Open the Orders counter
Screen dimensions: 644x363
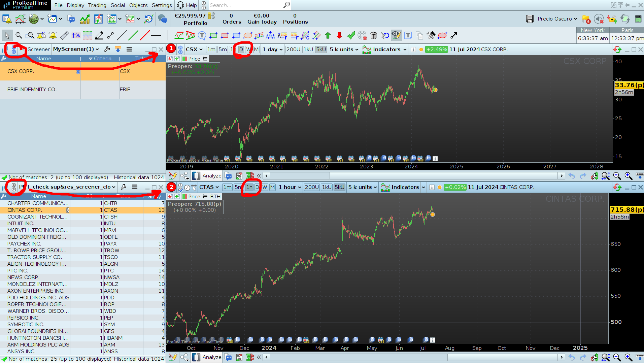tap(232, 19)
